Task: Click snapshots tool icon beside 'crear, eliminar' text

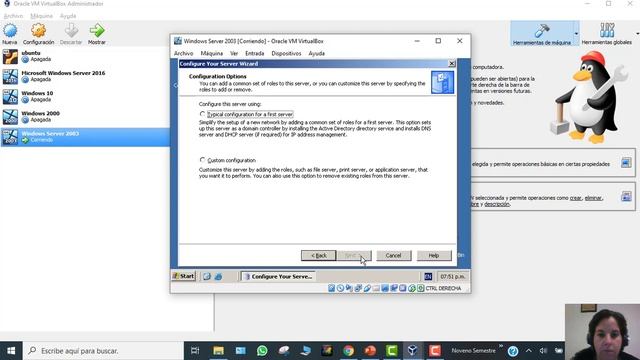Action: [x=626, y=197]
